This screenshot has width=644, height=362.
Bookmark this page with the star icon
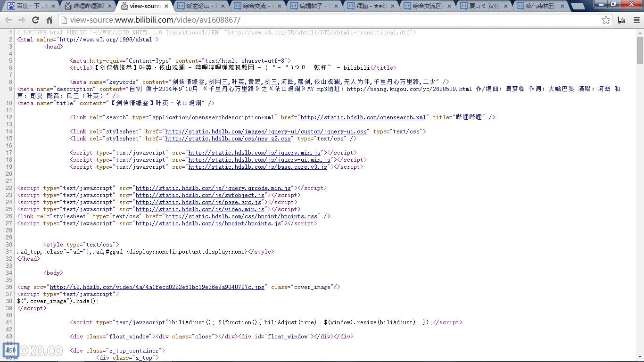(x=606, y=20)
